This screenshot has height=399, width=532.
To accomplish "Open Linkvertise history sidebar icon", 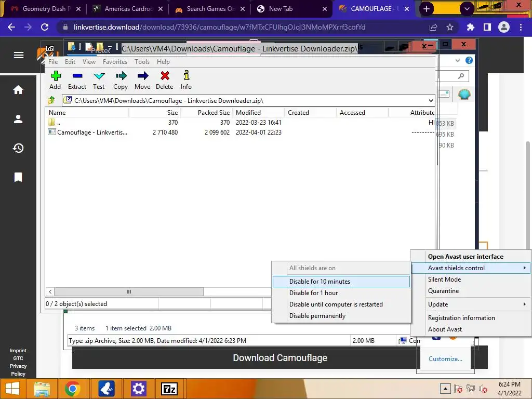I will tap(18, 148).
